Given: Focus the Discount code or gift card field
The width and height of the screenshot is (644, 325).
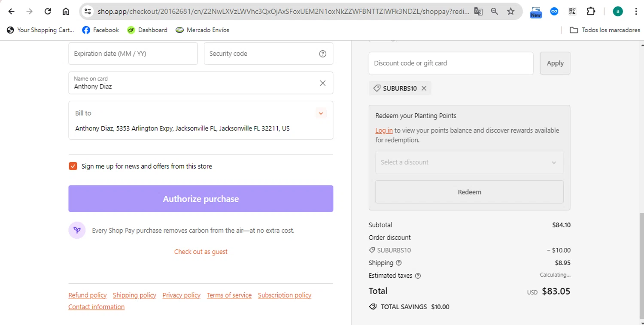Looking at the screenshot, I should [x=451, y=63].
